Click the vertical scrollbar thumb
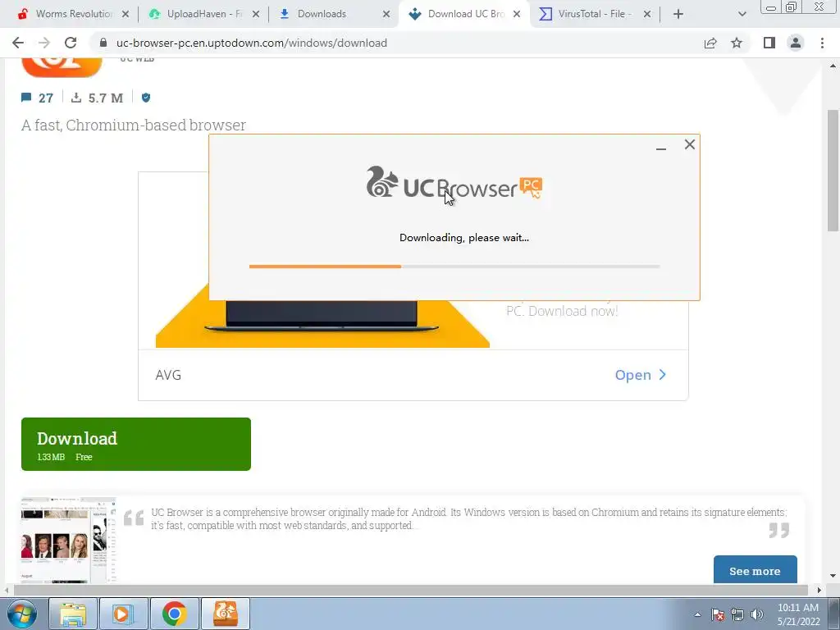 (833, 171)
